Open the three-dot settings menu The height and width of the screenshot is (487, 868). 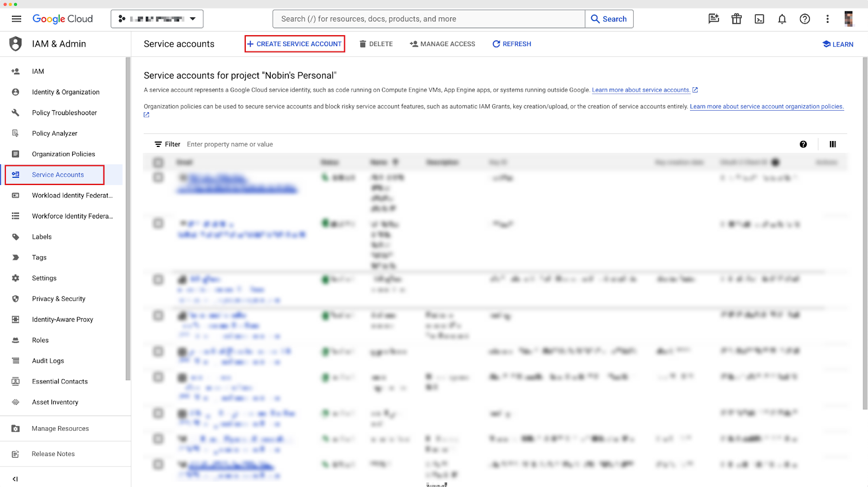(x=827, y=19)
